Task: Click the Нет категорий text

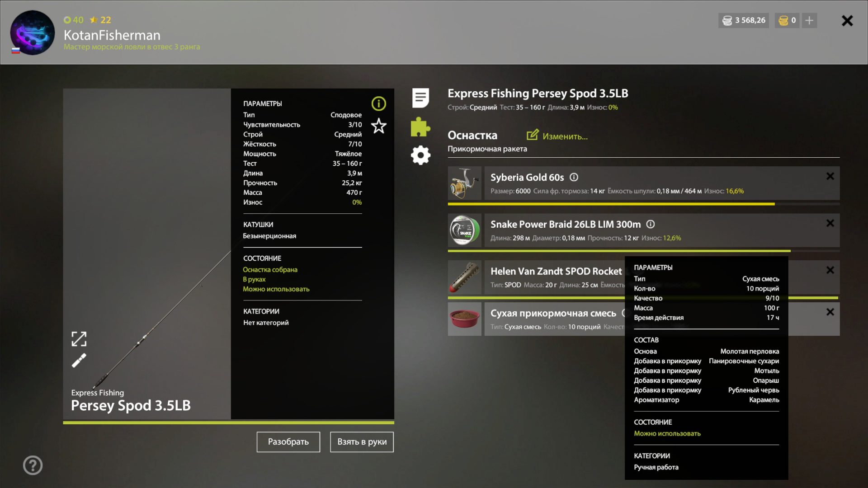Action: pos(266,323)
